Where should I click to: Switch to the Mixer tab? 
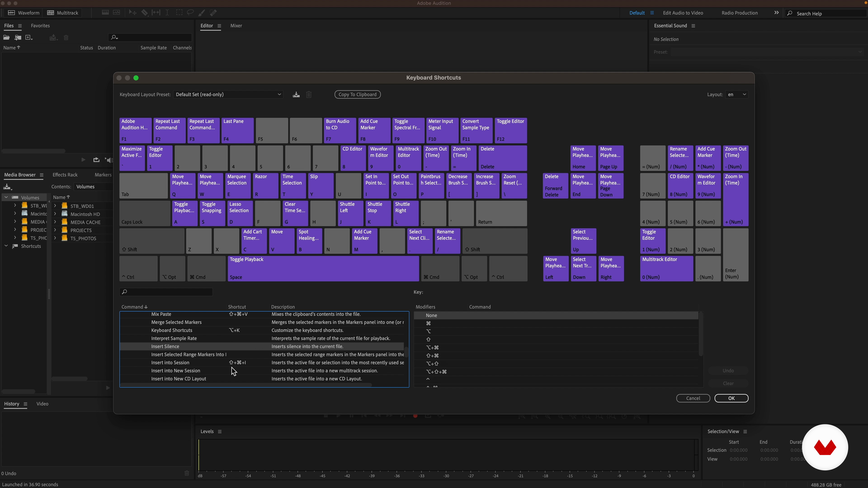coord(236,26)
